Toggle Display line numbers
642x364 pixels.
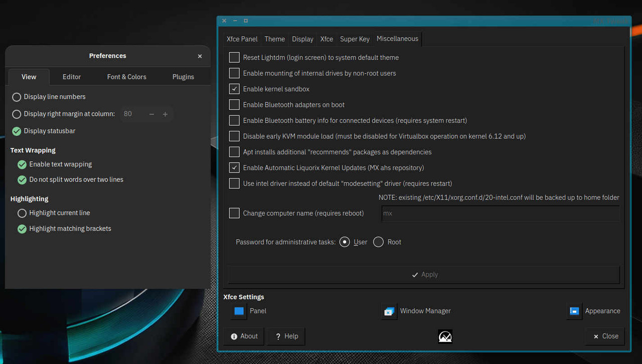[x=49, y=97]
